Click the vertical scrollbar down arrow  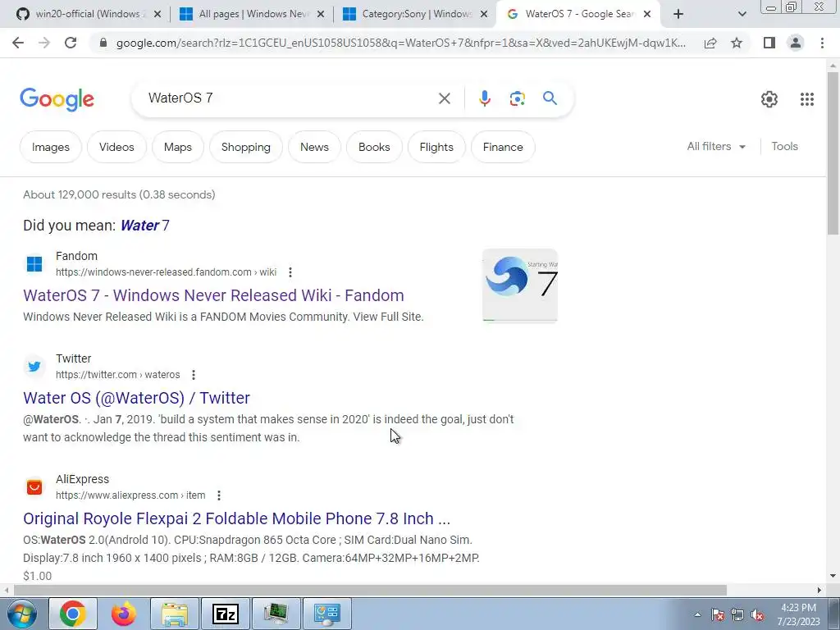tap(833, 577)
